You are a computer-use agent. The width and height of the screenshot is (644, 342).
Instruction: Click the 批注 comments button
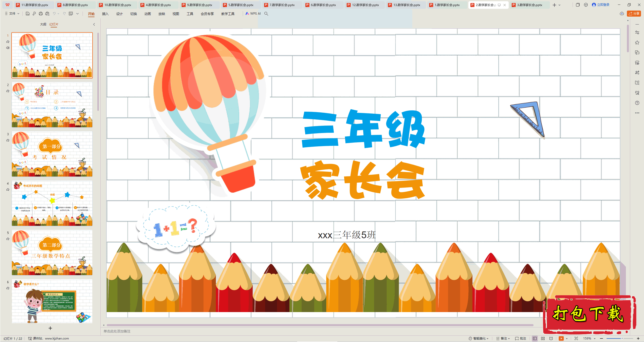pyautogui.click(x=520, y=338)
